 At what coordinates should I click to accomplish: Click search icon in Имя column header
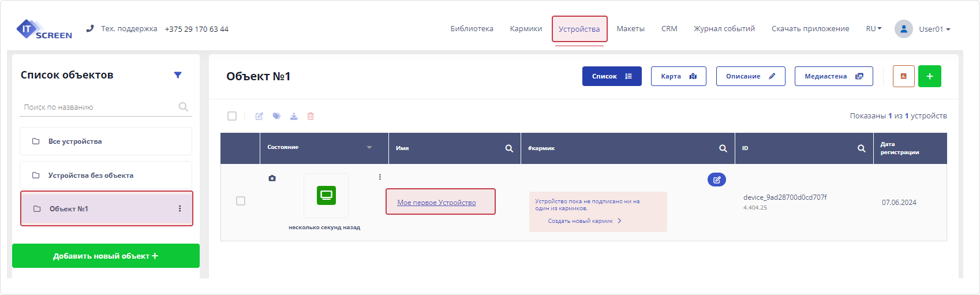point(509,148)
